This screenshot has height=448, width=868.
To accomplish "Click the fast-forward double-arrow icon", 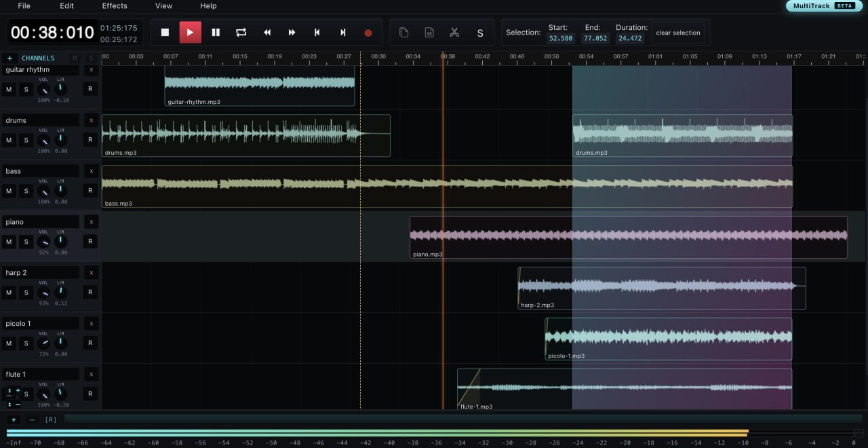I will point(292,32).
